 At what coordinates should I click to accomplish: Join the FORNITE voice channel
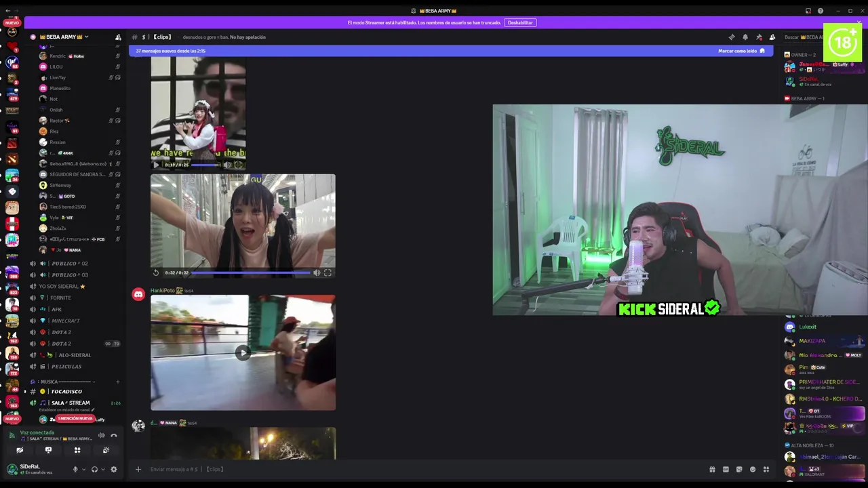click(x=75, y=298)
